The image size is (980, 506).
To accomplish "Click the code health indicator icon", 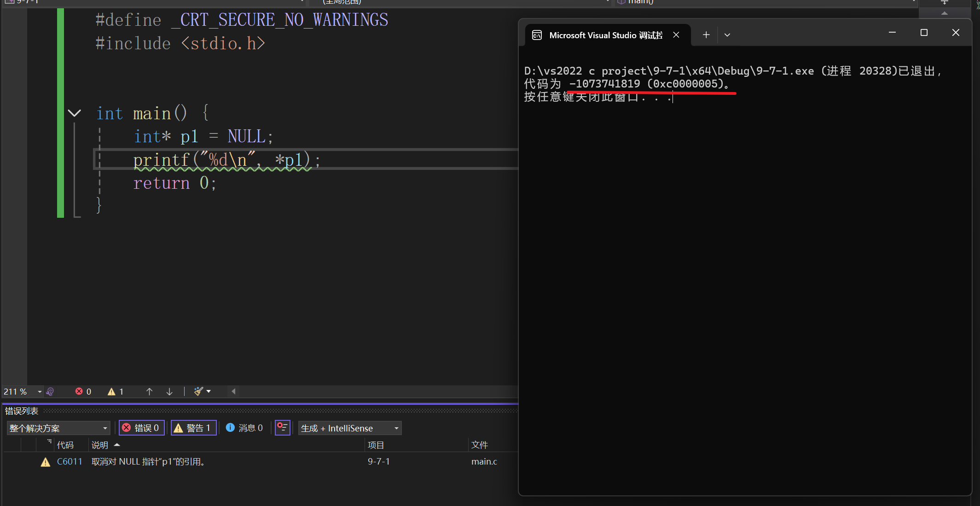I will (x=50, y=392).
